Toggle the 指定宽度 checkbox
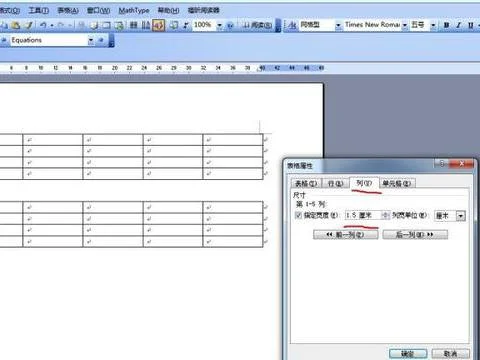 298,215
